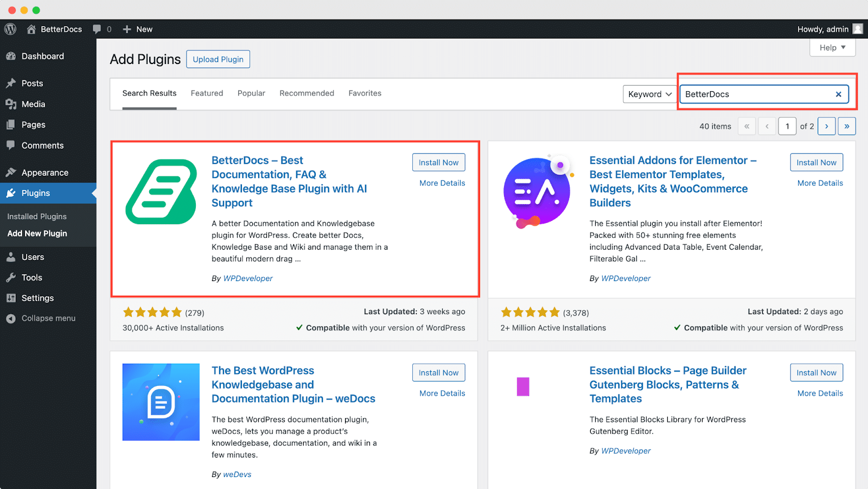Open Pages from the sidebar

(32, 124)
